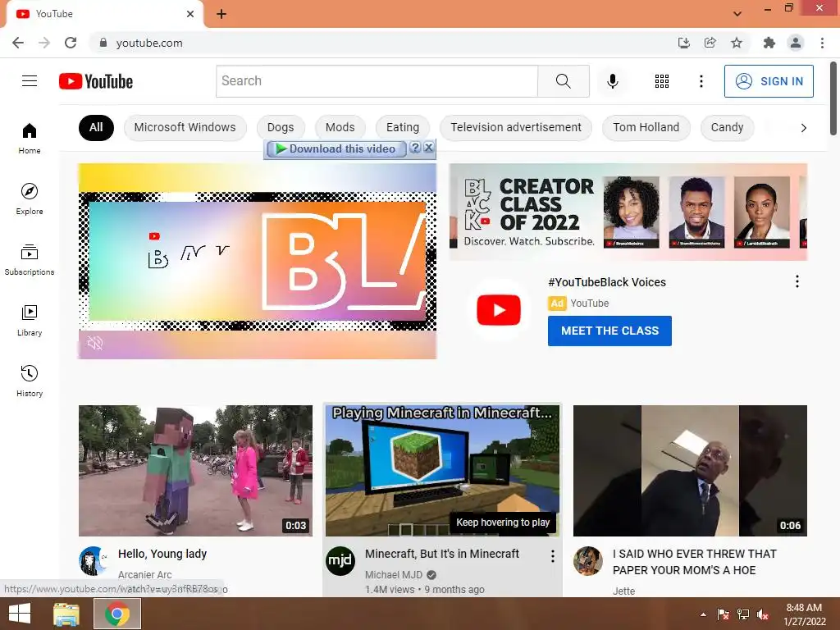Open Minecraft, But It's in Minecraft title
The width and height of the screenshot is (840, 630).
442,554
